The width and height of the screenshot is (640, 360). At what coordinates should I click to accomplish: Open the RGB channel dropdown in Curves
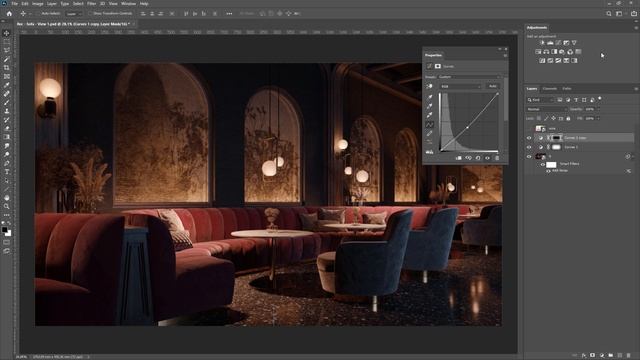(460, 87)
